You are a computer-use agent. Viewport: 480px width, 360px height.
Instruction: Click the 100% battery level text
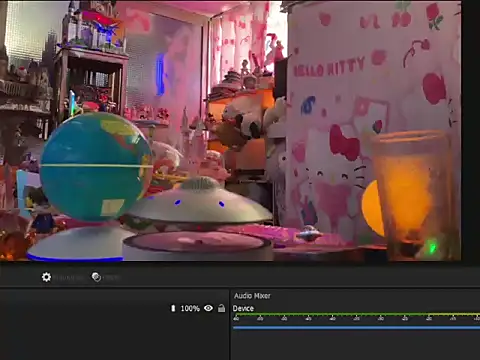[x=190, y=309]
